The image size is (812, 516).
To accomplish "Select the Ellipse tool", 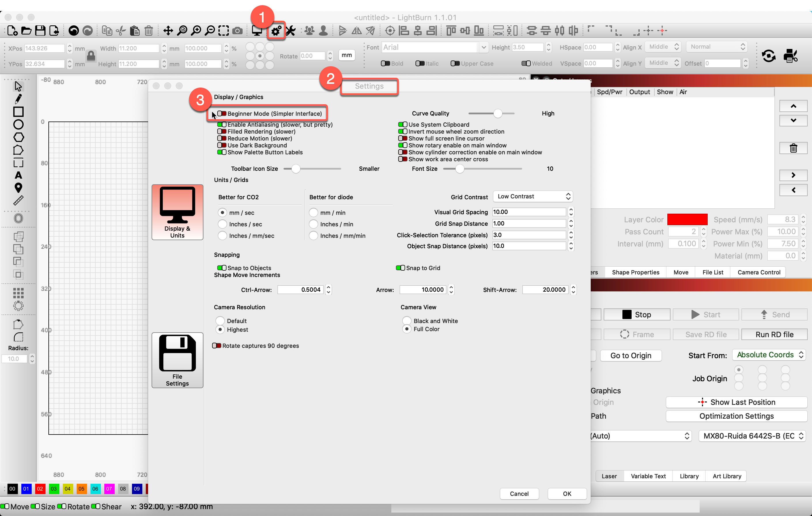I will (x=18, y=124).
